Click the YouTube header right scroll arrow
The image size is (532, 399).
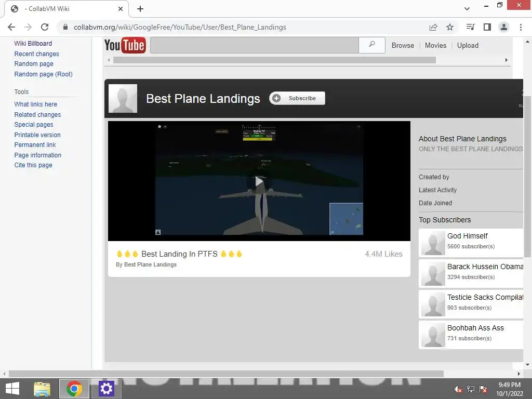coord(506,60)
